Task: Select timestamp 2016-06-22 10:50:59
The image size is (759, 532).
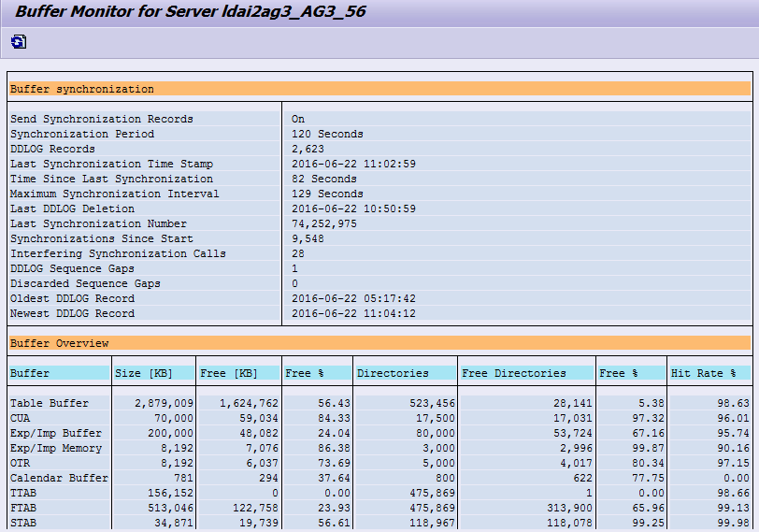Action: 353,209
